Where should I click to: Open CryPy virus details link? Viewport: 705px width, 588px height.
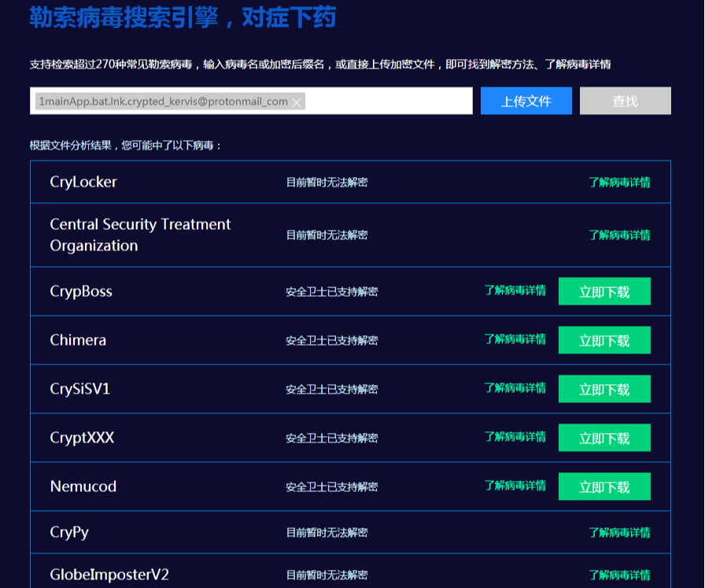619,533
